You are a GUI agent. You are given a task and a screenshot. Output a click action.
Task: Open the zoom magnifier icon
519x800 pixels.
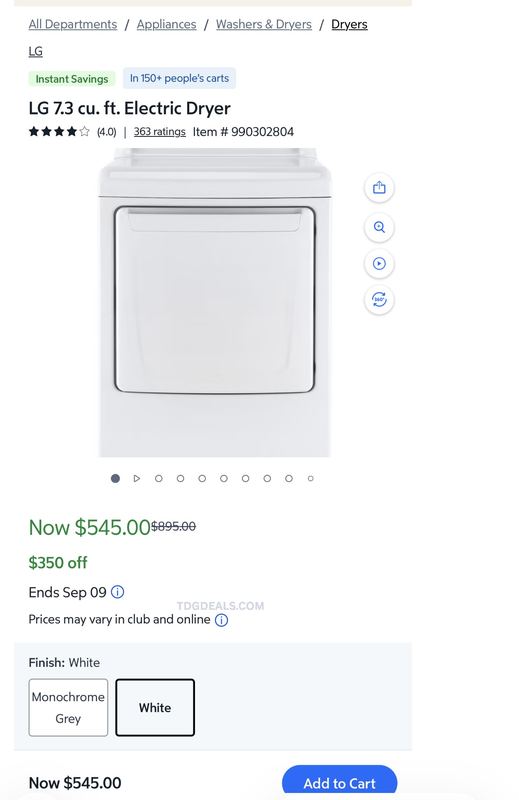pyautogui.click(x=379, y=227)
